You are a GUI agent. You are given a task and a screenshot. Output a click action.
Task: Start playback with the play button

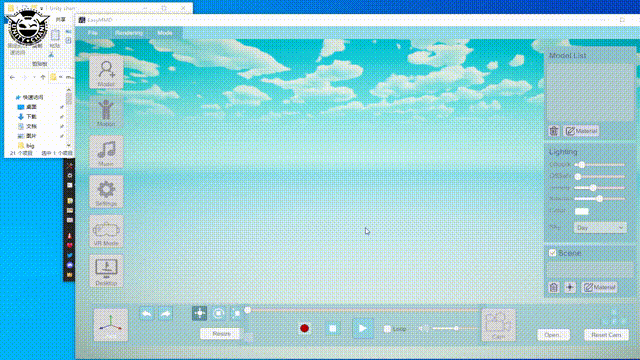coord(363,329)
